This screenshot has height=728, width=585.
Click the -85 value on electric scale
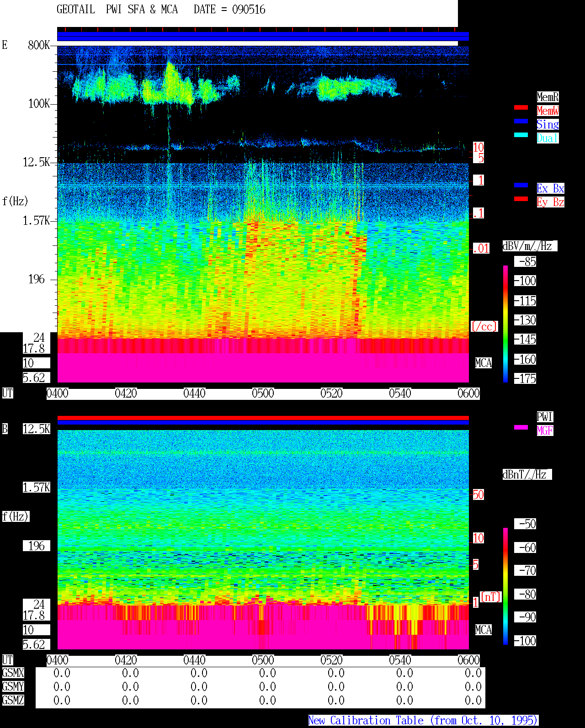tap(525, 262)
